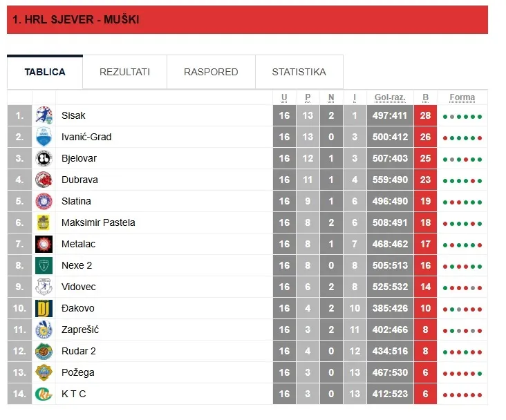Click the Zaprešić team name
This screenshot has width=506, height=420.
(x=79, y=330)
